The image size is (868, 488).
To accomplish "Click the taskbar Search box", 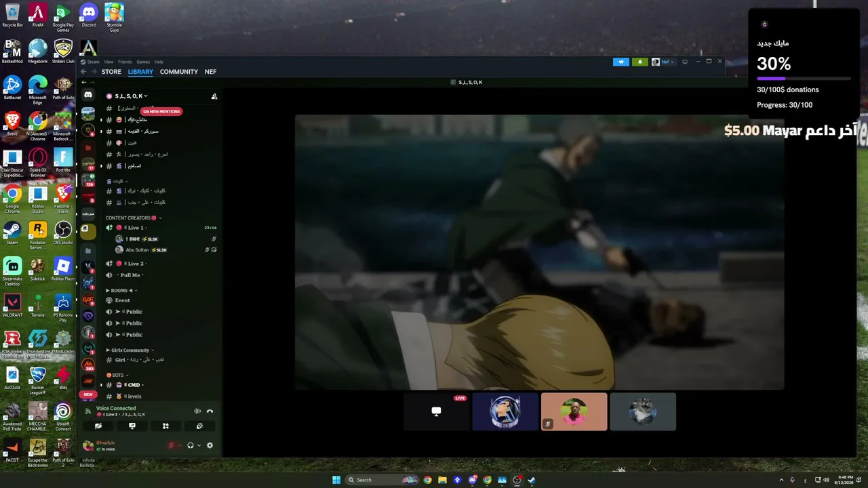I will pos(383,480).
